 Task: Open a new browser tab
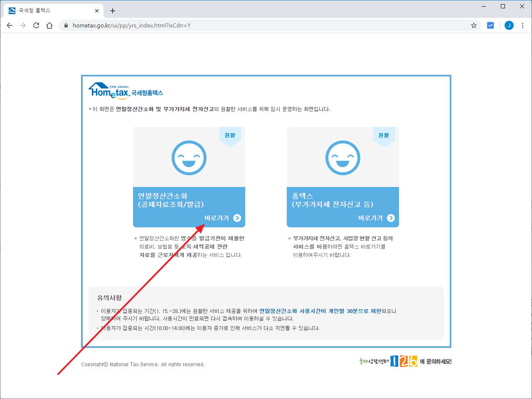click(112, 11)
